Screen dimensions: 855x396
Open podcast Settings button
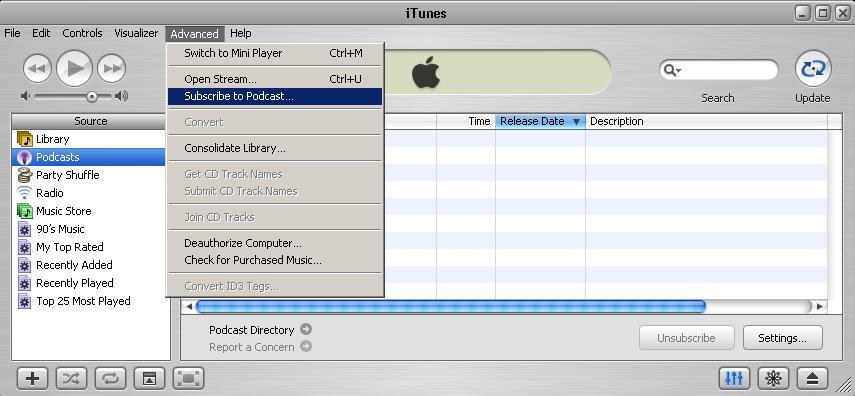(782, 338)
